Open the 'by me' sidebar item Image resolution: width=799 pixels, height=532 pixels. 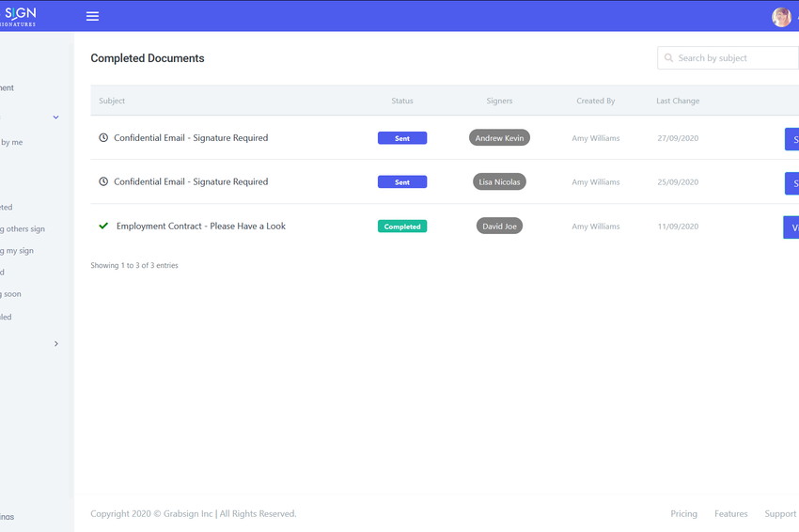point(11,142)
